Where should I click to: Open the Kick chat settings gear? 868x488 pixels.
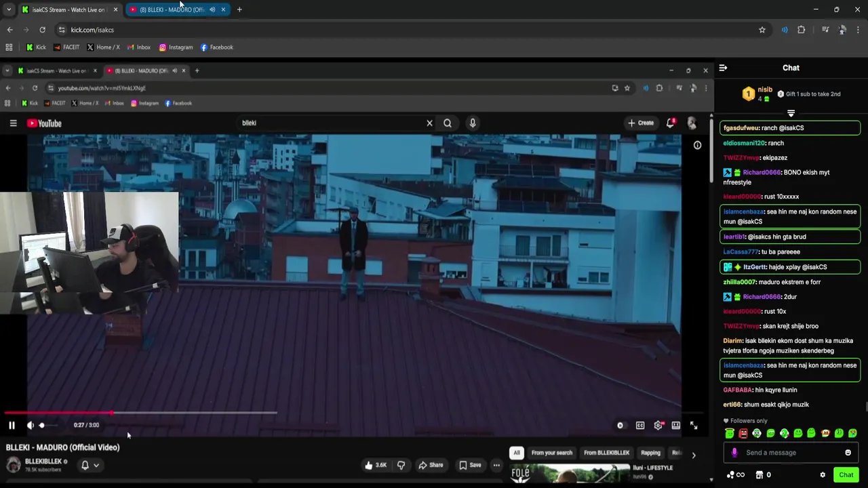(x=823, y=475)
